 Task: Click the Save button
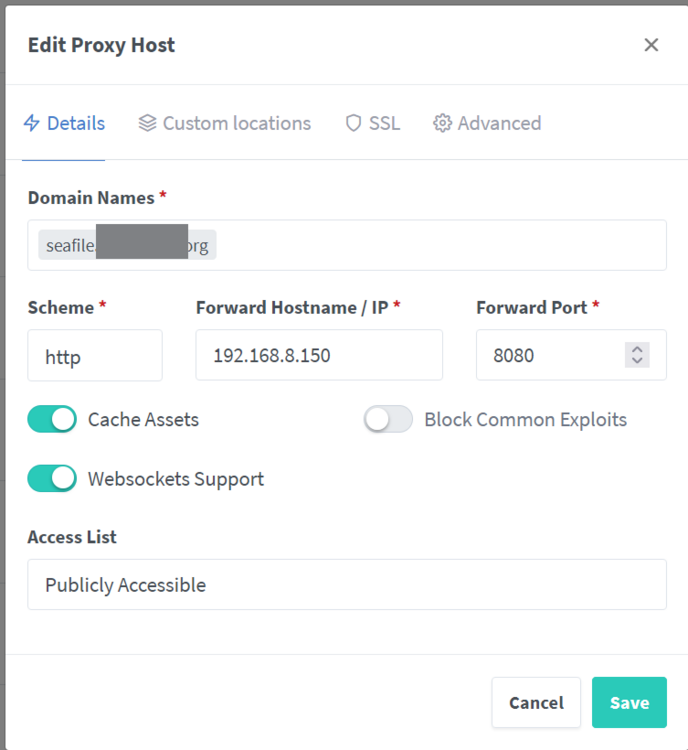tap(629, 702)
